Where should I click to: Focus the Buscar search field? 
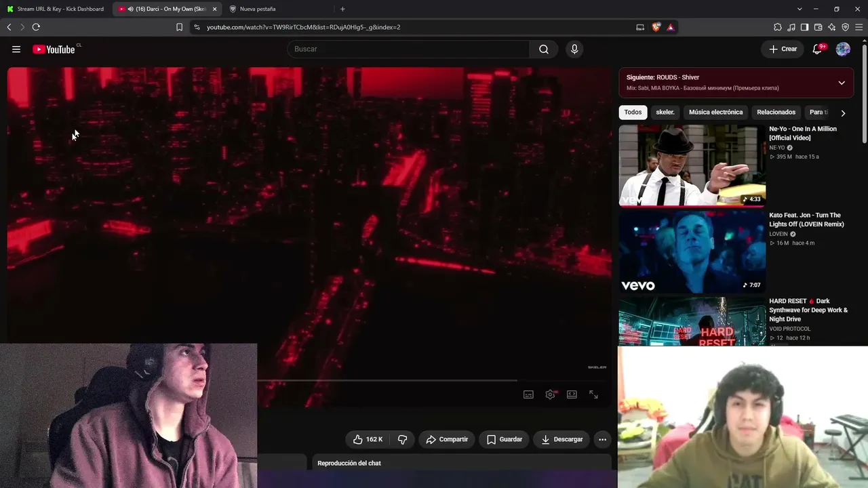click(x=408, y=49)
